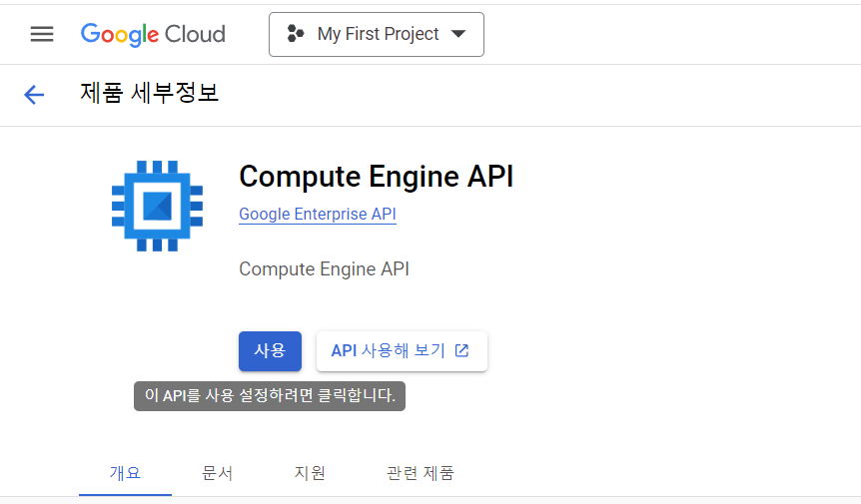
Task: Click the project hexagon dots icon
Action: coord(296,34)
